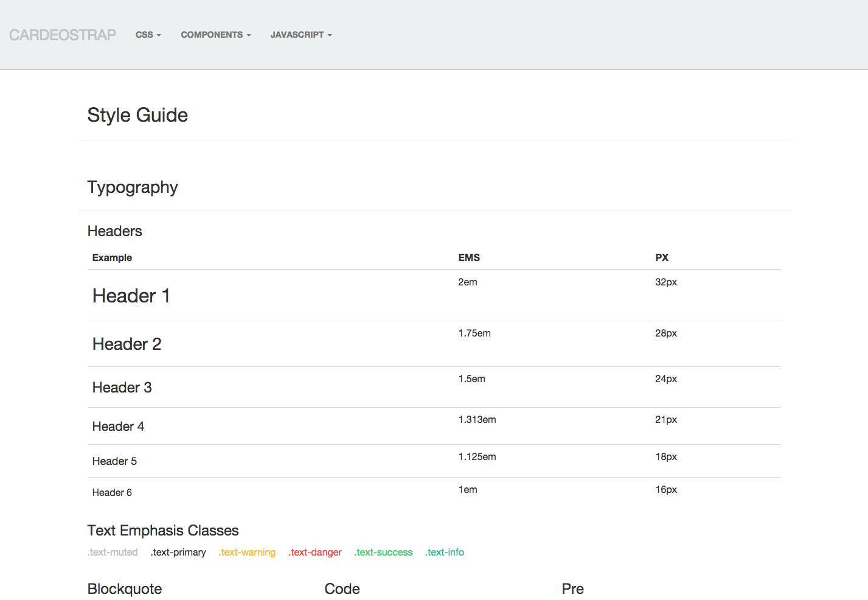
Task: Click the Example column header
Action: pyautogui.click(x=112, y=257)
